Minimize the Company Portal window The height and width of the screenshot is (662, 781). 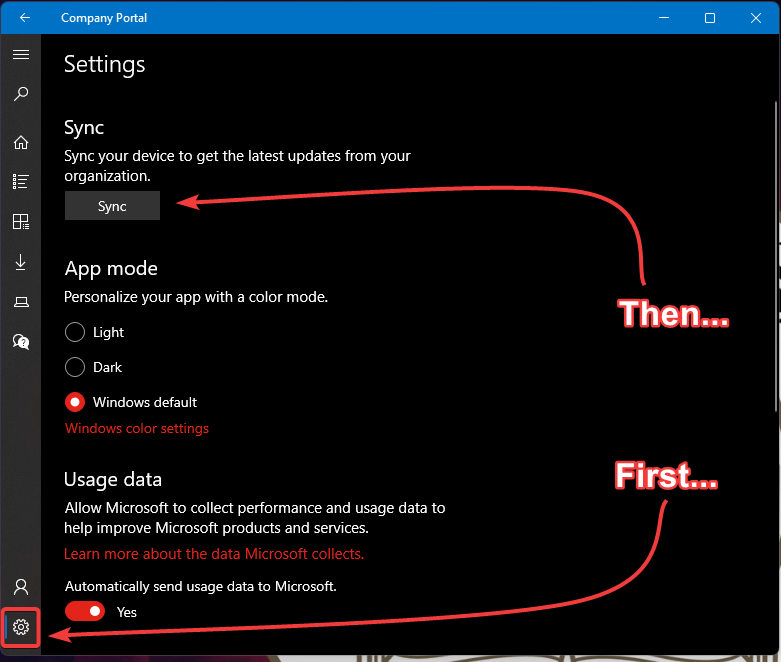coord(664,18)
